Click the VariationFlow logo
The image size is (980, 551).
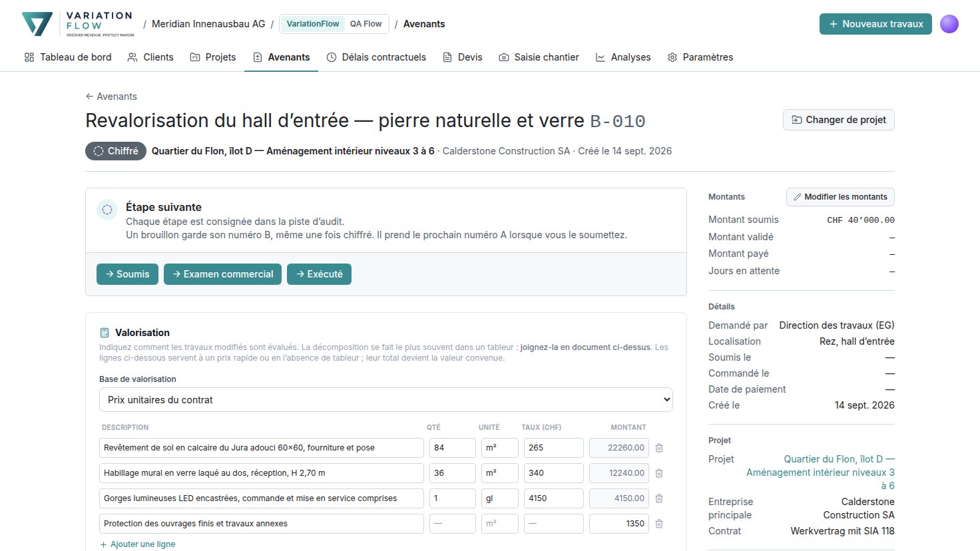78,24
